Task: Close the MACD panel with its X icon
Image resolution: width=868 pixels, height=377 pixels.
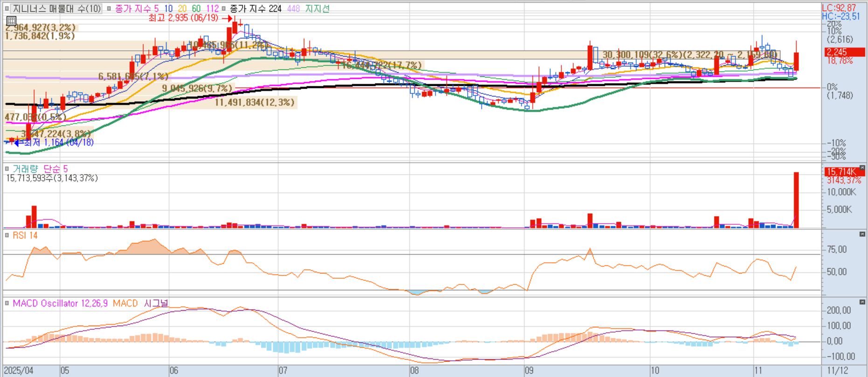Action: click(862, 302)
